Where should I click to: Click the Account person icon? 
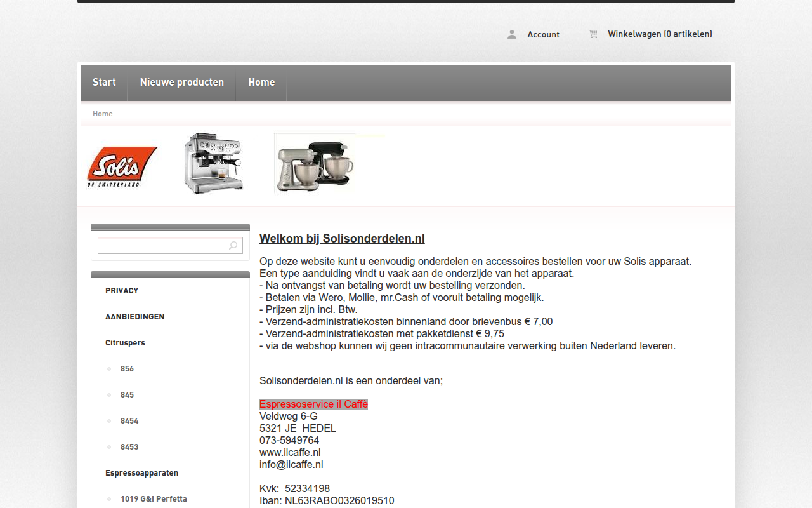[512, 34]
